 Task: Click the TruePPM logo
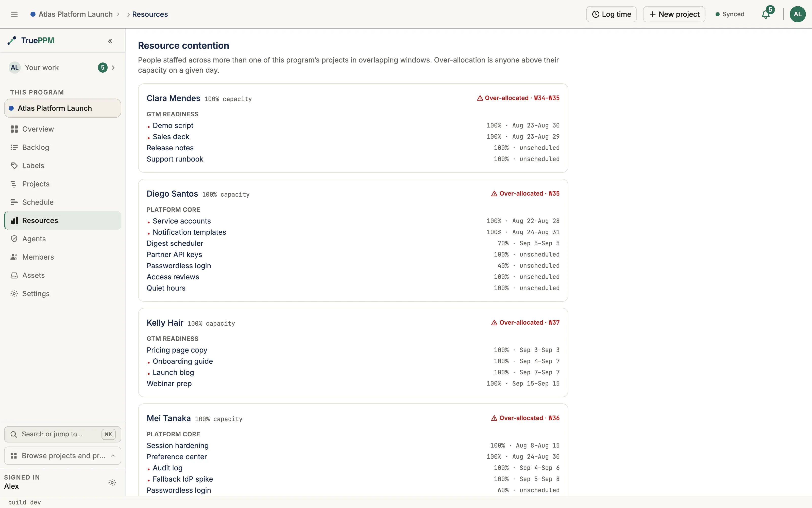click(31, 41)
